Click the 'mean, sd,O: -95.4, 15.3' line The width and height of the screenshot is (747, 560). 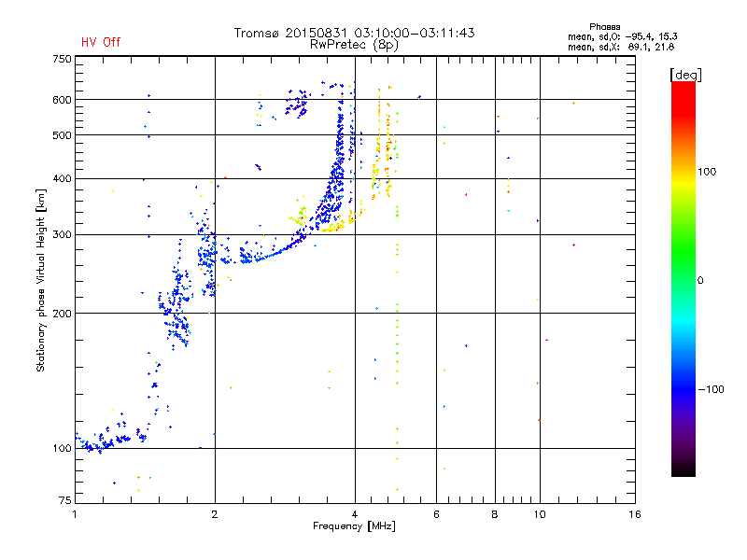[622, 37]
